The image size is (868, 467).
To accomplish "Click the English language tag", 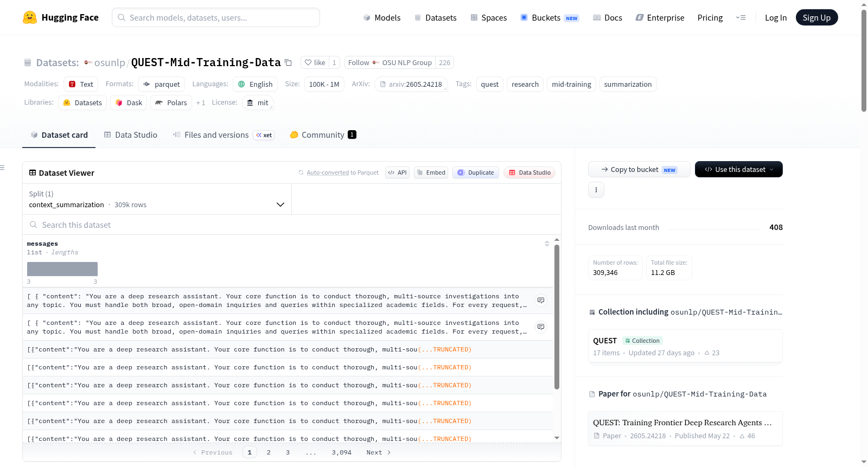I will pyautogui.click(x=256, y=85).
